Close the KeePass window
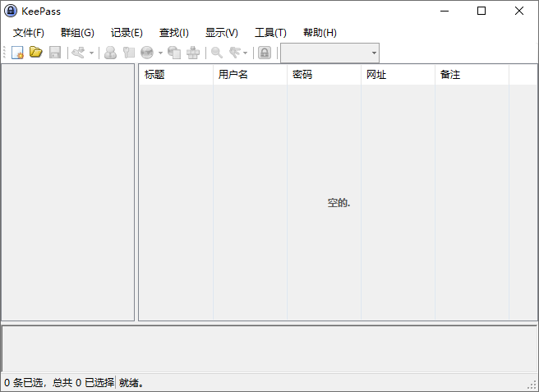This screenshot has width=539, height=392. click(x=519, y=11)
